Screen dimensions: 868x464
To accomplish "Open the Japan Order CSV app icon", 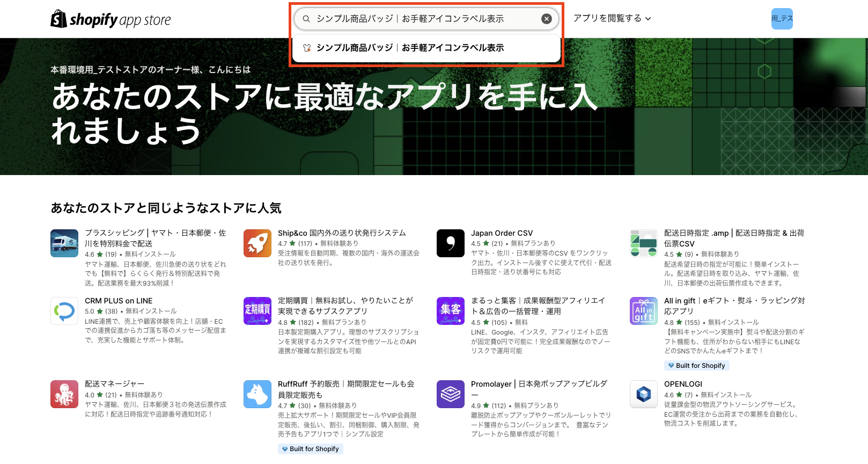I will click(451, 243).
